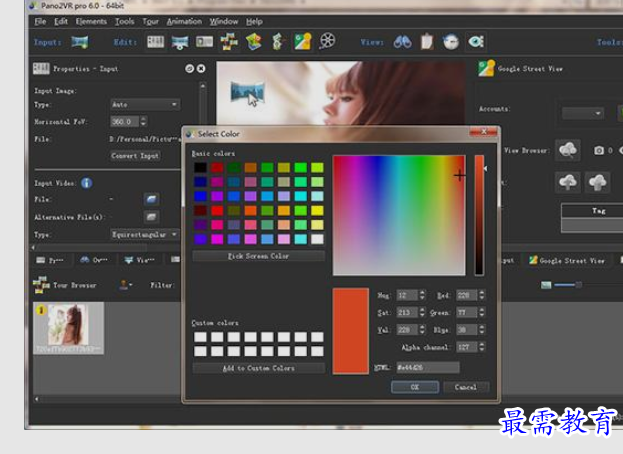
Task: Select the panorama thumbnail in Tour Browser
Action: 68,328
